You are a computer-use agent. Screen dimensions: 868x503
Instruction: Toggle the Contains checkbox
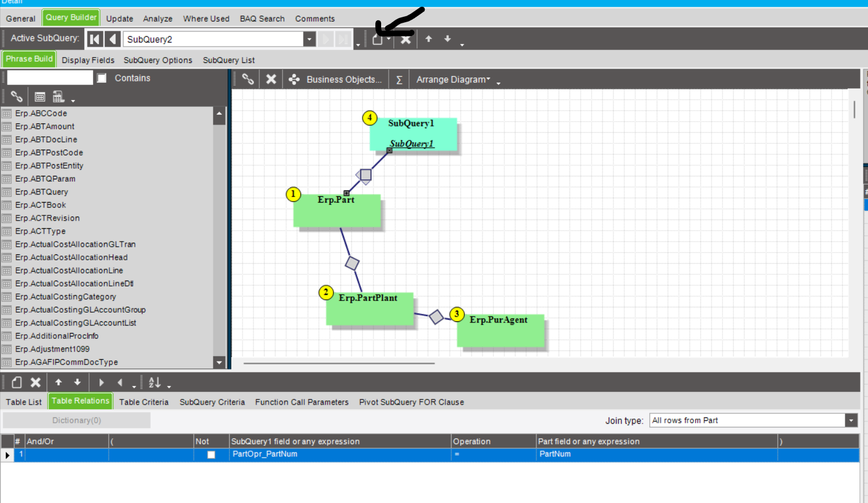102,78
